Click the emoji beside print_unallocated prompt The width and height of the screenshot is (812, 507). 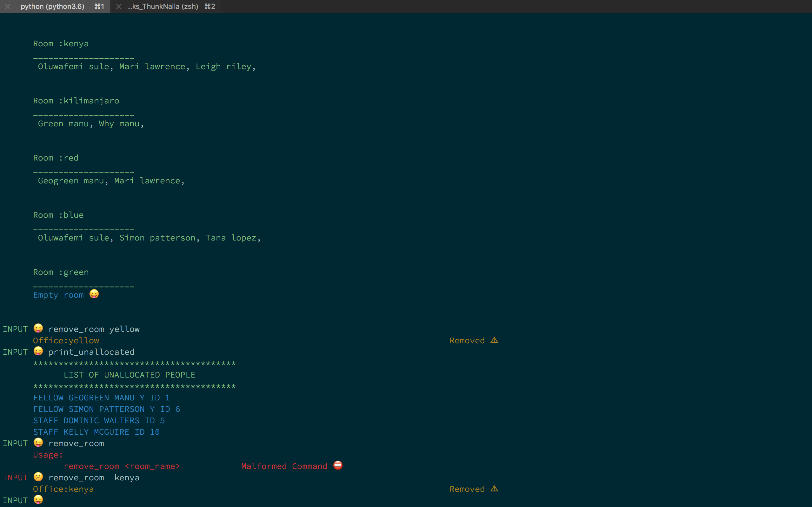tap(38, 351)
